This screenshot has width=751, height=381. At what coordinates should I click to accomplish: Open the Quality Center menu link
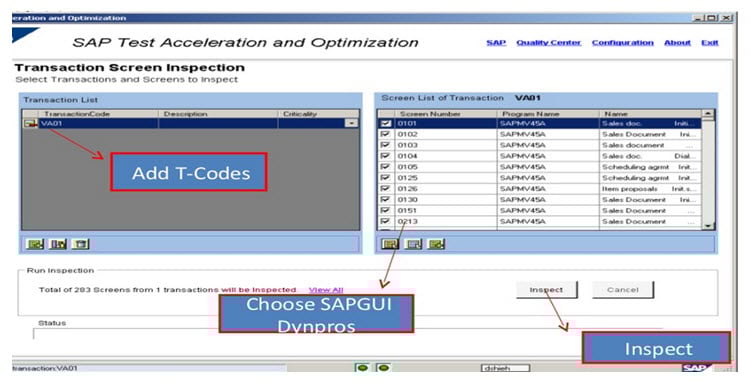pos(548,43)
